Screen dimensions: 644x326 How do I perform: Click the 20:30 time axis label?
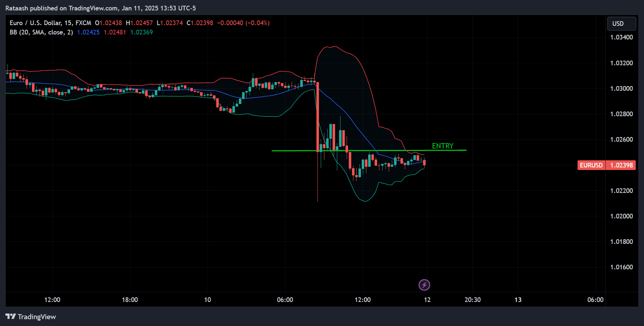pyautogui.click(x=473, y=300)
